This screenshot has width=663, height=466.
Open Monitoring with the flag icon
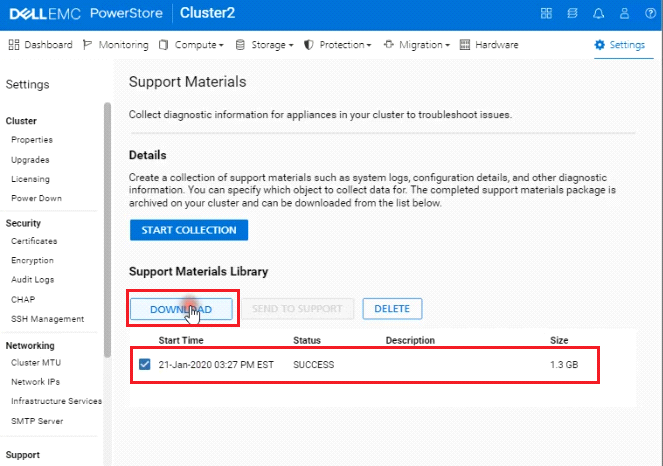click(115, 45)
